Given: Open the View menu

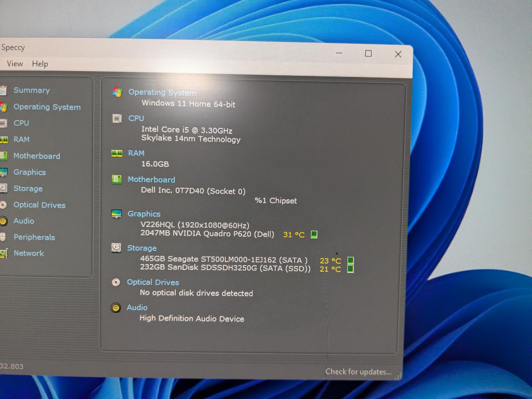Looking at the screenshot, I should tap(15, 64).
